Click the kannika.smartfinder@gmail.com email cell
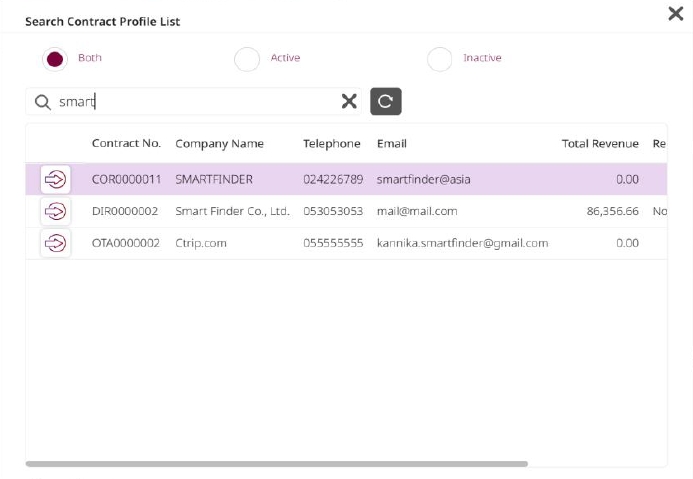The width and height of the screenshot is (693, 479). click(x=462, y=243)
